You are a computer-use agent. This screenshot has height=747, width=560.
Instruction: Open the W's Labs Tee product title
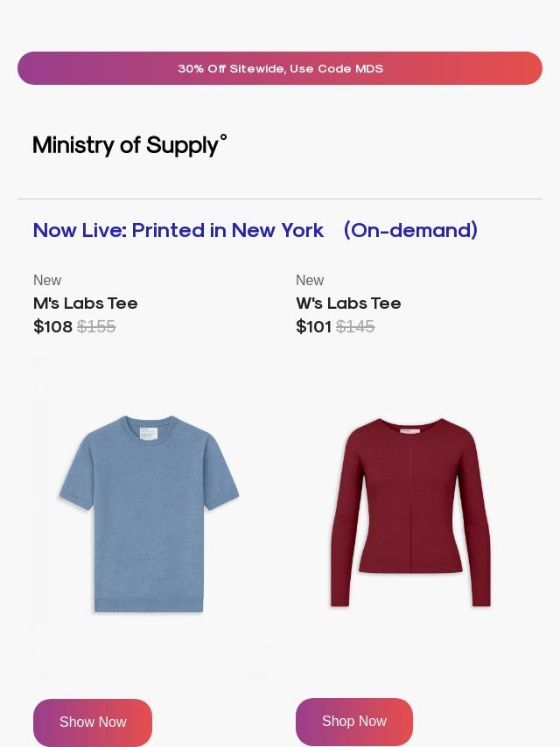(348, 304)
